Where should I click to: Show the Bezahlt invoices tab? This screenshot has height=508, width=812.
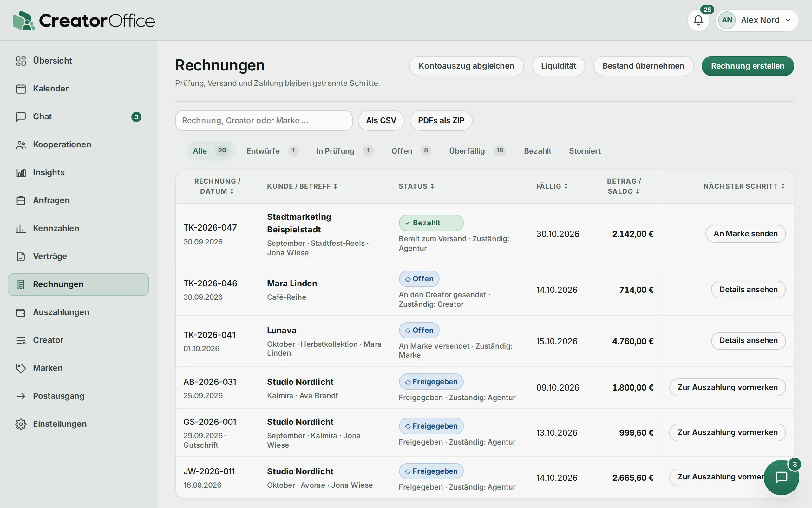coord(537,151)
